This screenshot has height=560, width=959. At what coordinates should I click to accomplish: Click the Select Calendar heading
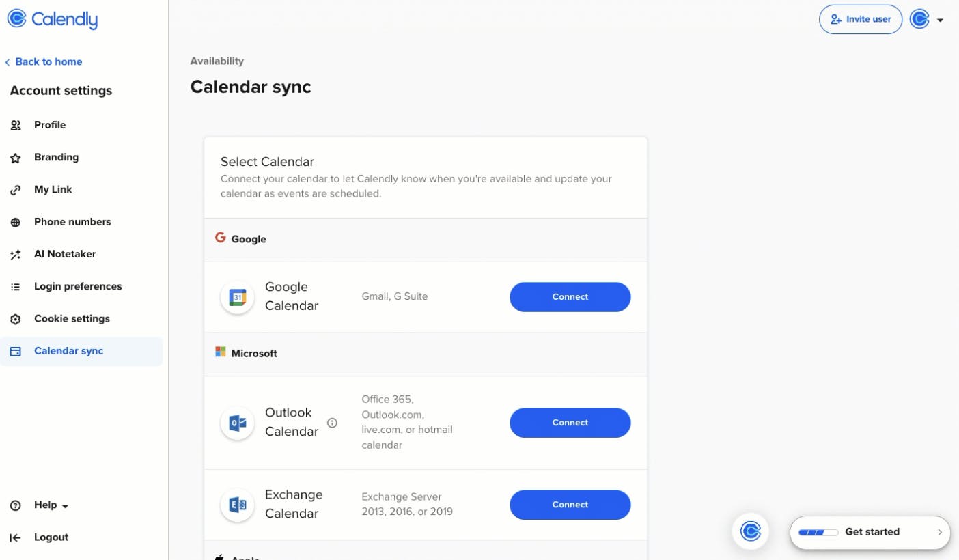pos(267,162)
